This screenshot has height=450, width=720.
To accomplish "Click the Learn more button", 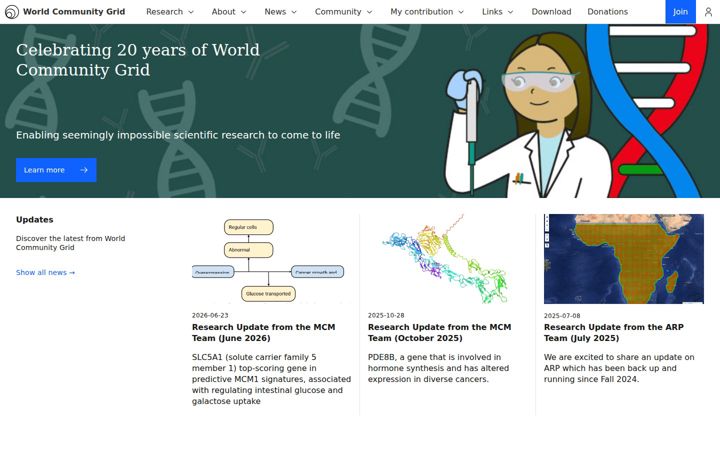I will point(56,170).
